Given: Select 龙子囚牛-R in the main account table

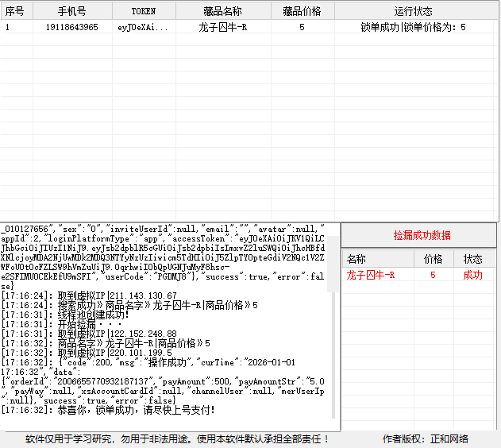Looking at the screenshot, I should (222, 27).
